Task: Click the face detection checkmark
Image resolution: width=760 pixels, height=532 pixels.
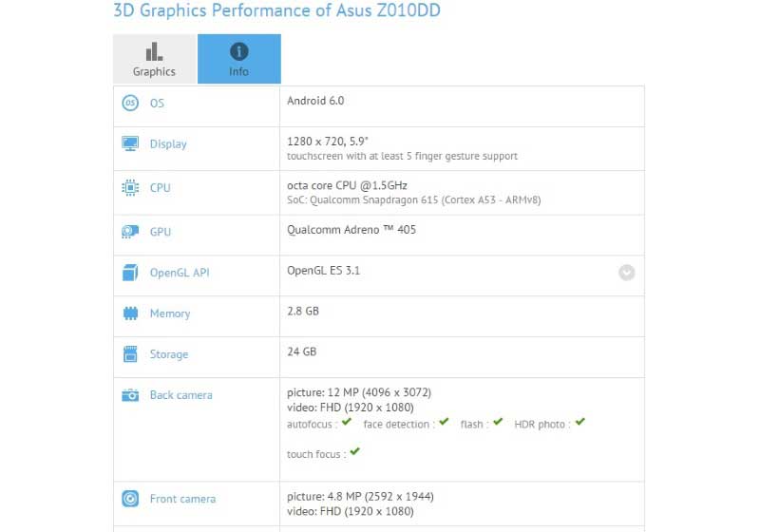Action: point(443,423)
